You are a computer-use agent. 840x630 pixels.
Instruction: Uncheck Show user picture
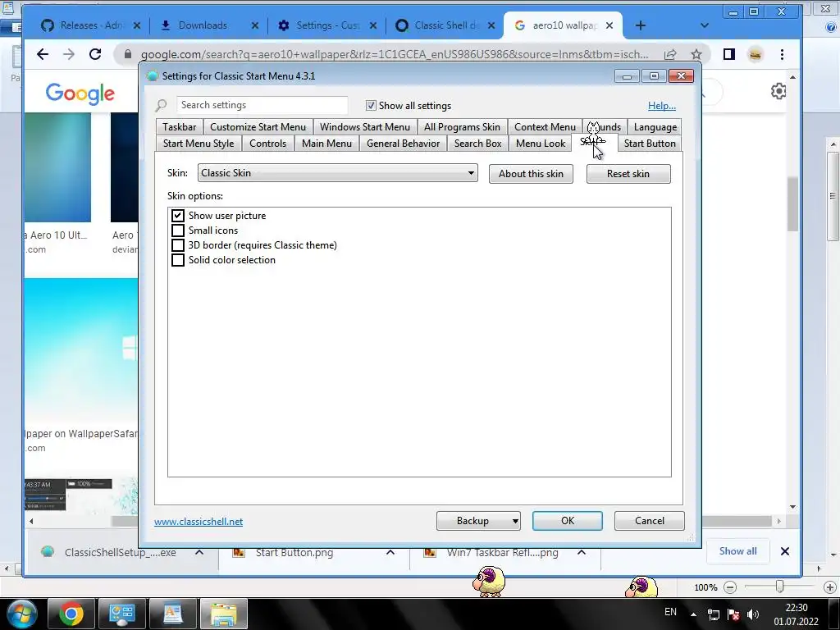point(178,216)
